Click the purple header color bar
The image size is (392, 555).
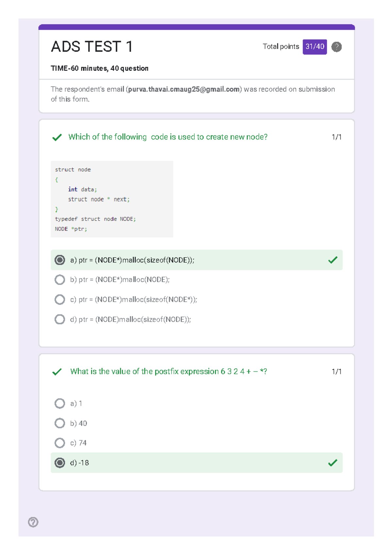[197, 27]
